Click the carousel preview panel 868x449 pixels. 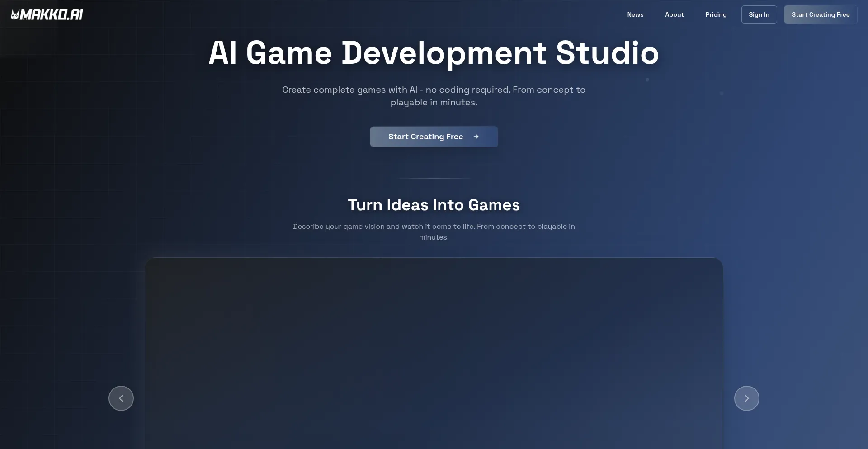click(434, 353)
